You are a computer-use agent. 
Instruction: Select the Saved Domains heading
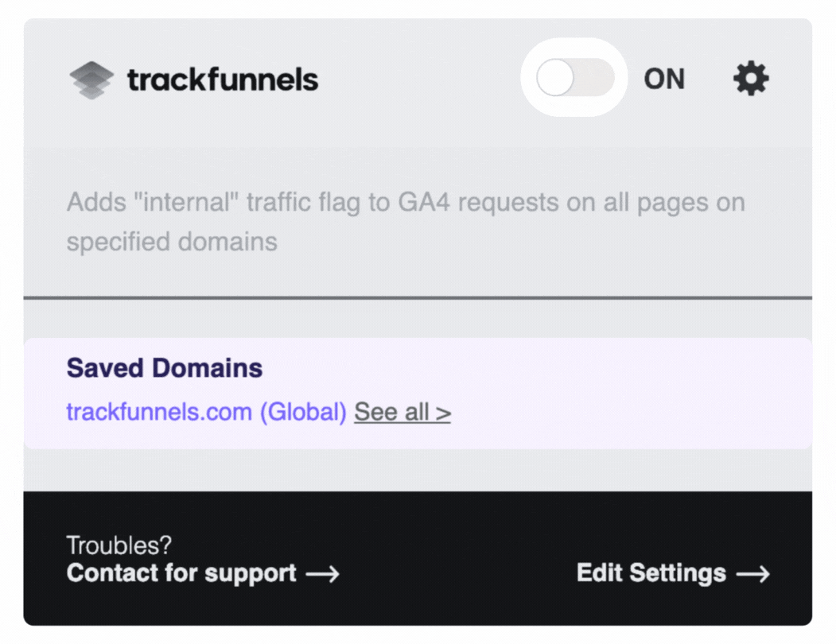coord(165,368)
